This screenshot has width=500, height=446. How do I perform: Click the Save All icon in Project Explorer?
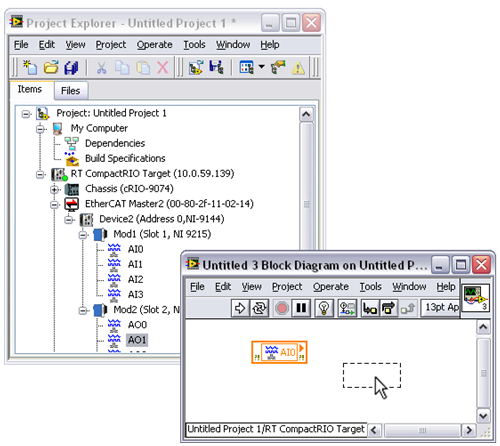[x=71, y=68]
